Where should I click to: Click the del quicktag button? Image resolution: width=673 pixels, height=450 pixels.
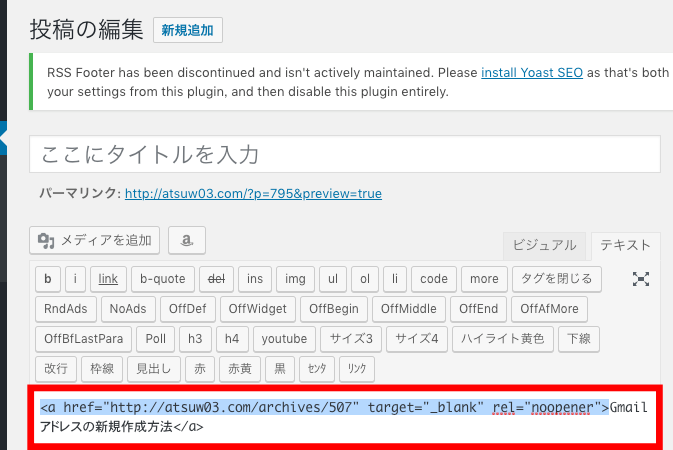216,279
